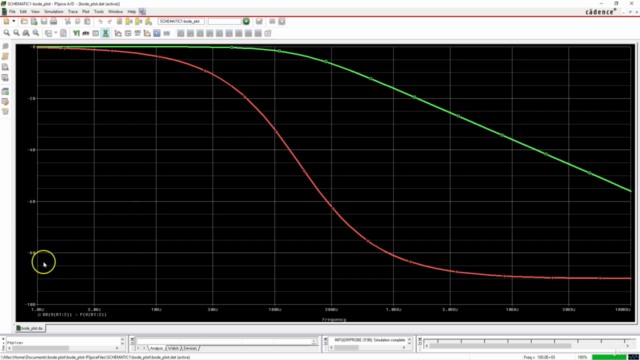
Task: Switch to the Devices output tab
Action: tap(190, 348)
